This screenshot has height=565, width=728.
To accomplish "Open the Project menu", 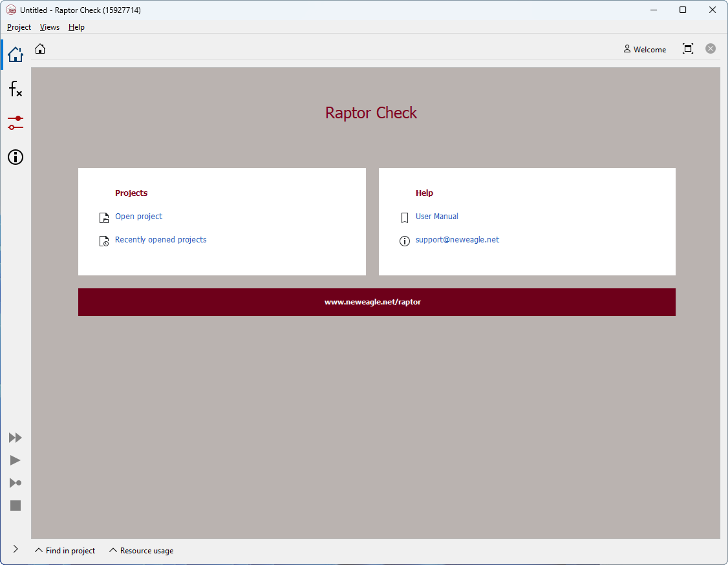I will (x=19, y=27).
